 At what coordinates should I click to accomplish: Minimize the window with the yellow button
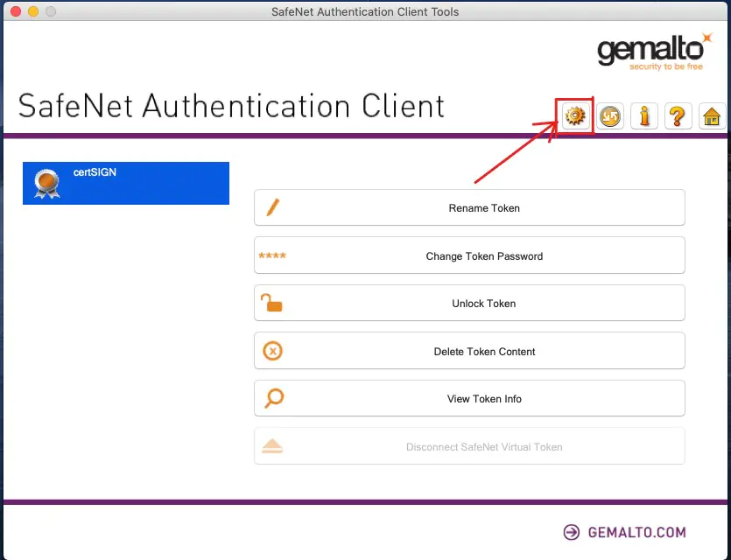click(x=33, y=12)
